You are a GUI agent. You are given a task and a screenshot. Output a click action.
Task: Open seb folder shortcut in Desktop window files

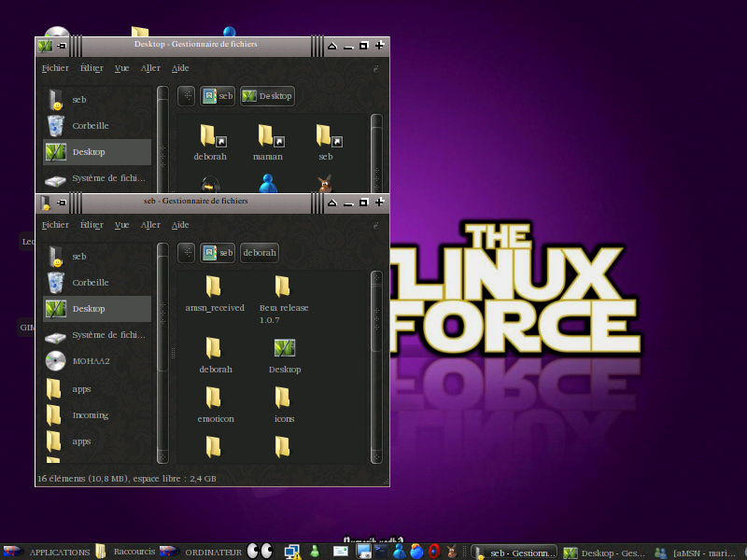(326, 142)
